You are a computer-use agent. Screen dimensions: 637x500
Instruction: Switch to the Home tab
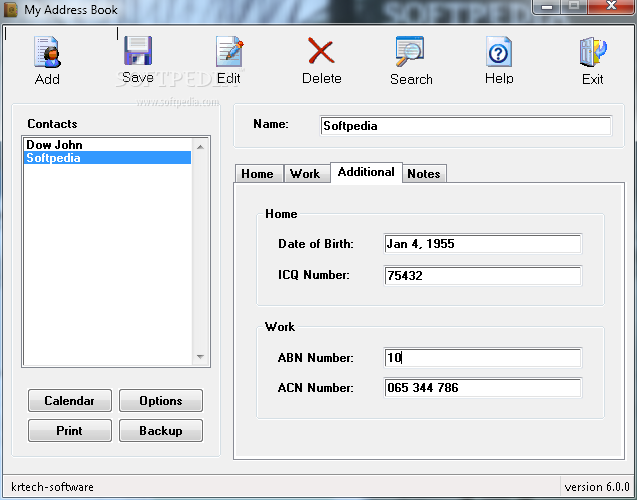tap(259, 174)
